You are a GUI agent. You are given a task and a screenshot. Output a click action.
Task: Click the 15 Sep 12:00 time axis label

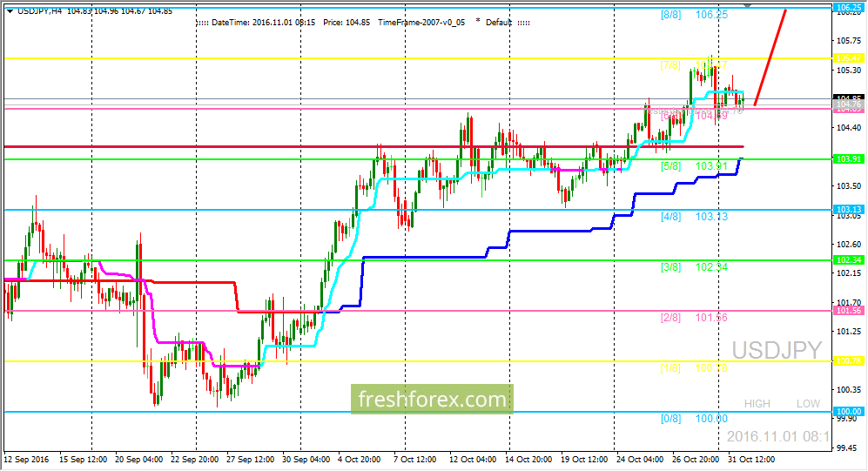point(83,460)
